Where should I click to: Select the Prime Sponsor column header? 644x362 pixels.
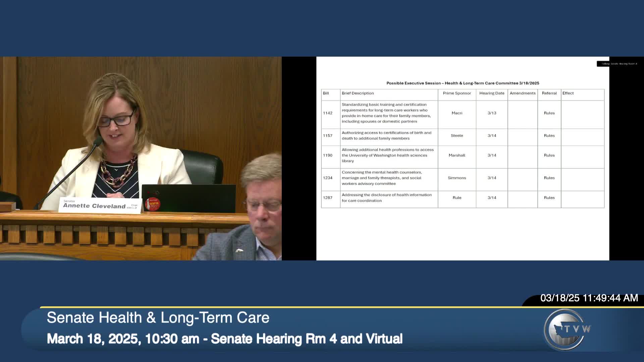pos(457,93)
